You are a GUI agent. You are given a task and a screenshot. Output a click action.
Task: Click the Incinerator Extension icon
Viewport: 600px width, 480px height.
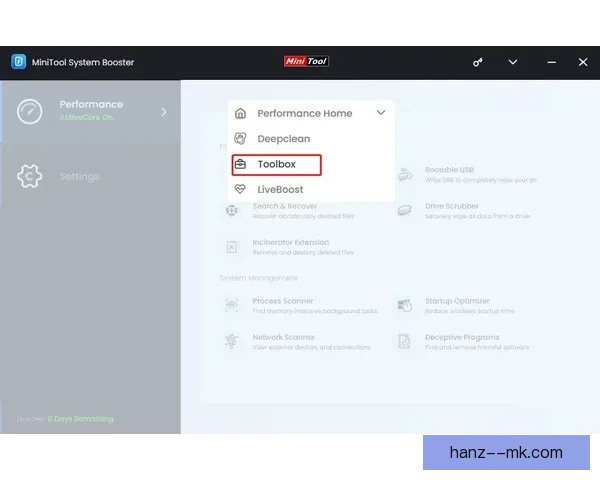coord(232,247)
